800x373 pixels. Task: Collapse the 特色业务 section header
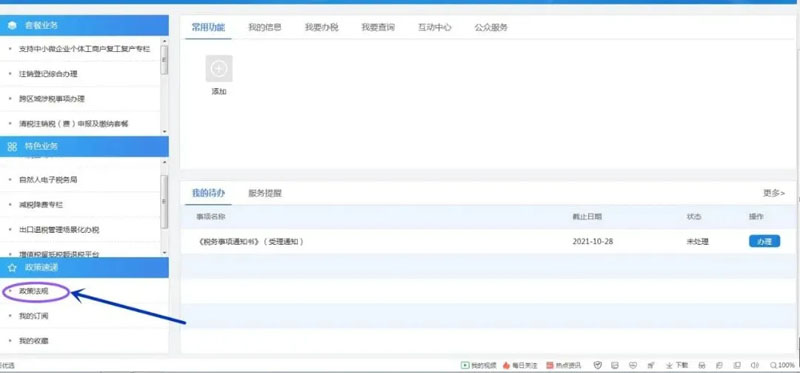84,146
